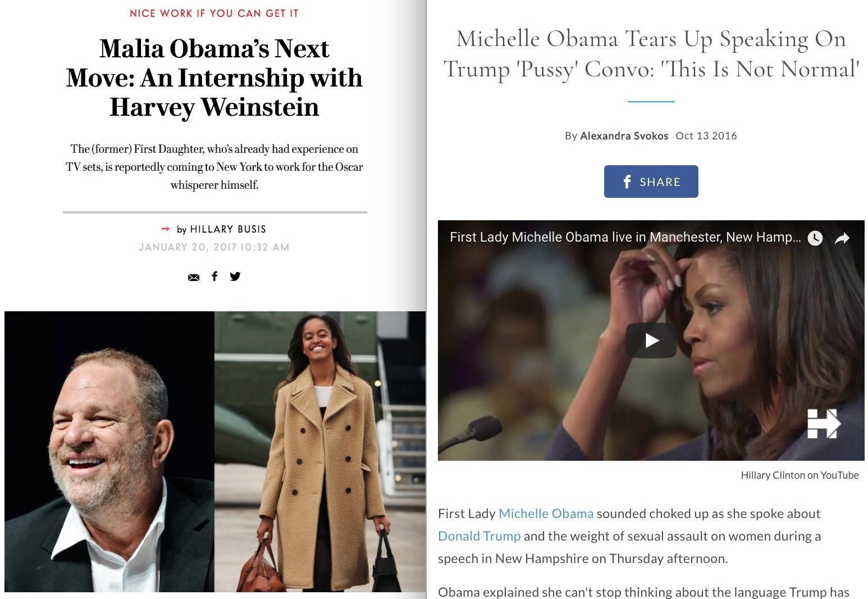868x599 pixels.
Task: Open the Michelle Obama link
Action: tap(546, 514)
